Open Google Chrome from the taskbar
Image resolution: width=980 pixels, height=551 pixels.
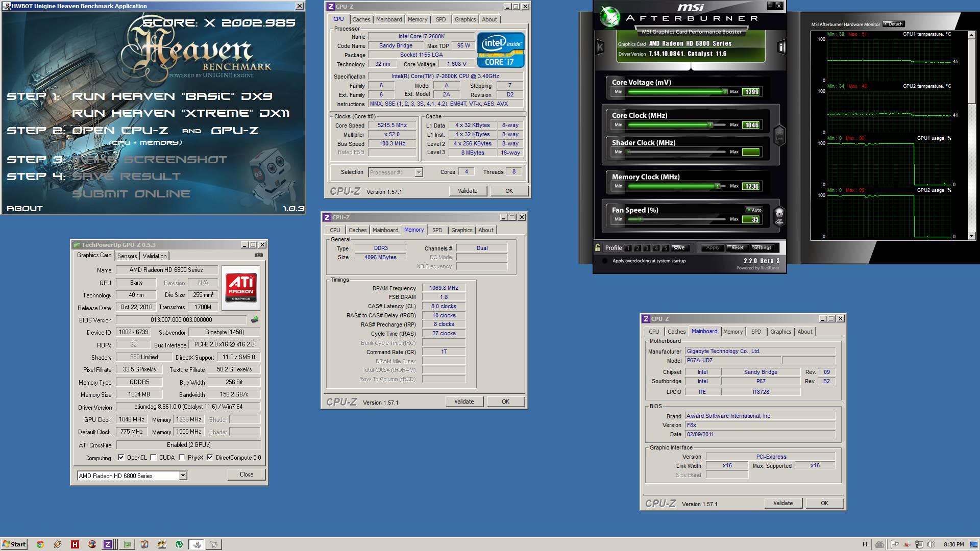point(40,544)
